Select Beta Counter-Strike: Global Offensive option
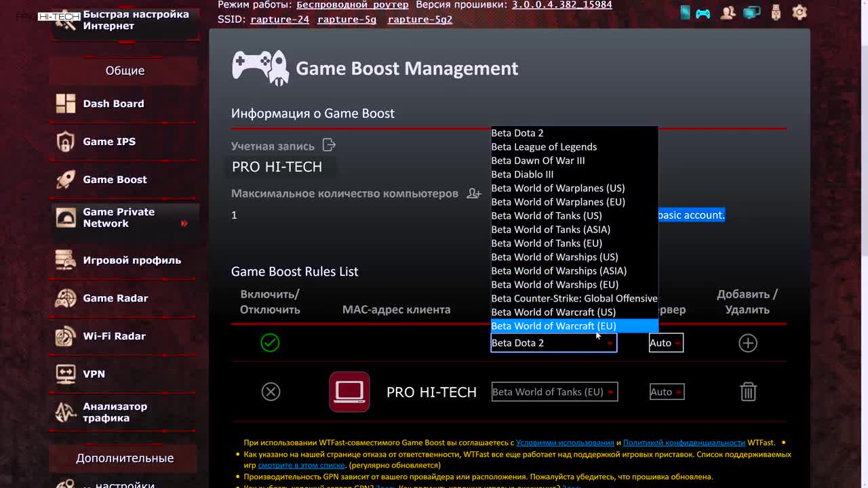 [x=574, y=298]
